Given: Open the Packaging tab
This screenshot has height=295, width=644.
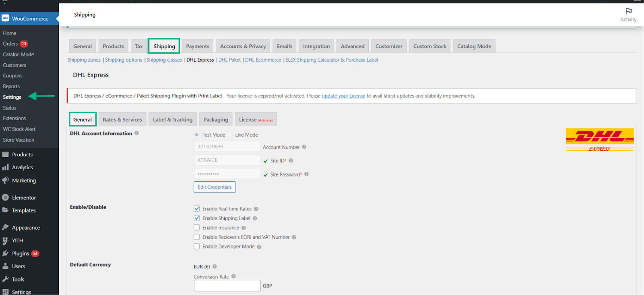Looking at the screenshot, I should tap(216, 120).
